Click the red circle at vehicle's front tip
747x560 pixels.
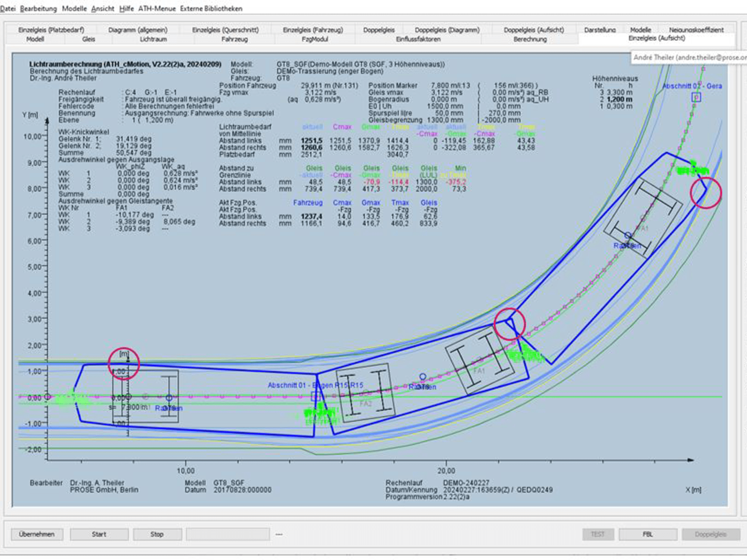tap(706, 193)
